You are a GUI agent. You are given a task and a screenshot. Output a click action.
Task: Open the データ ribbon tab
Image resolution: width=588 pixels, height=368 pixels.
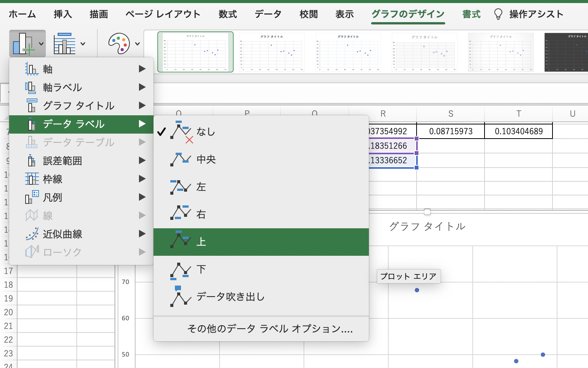[268, 14]
